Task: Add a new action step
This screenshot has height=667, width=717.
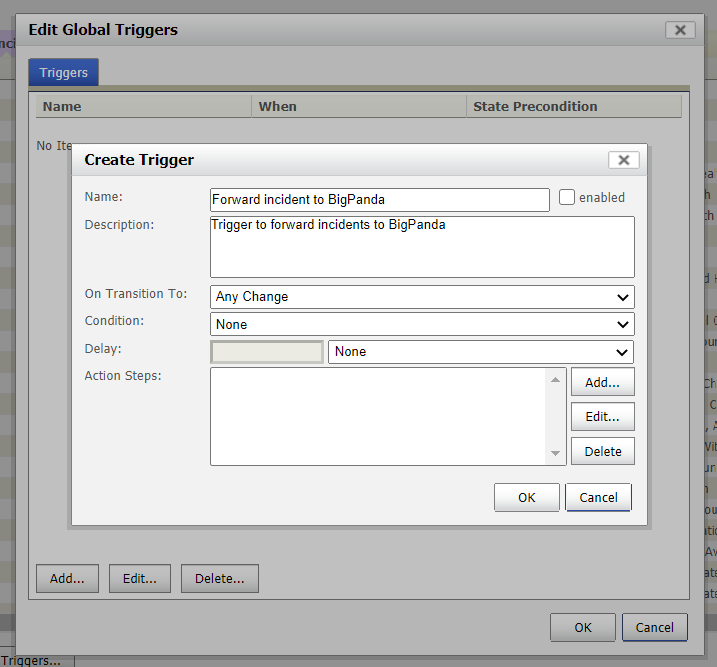Action: point(603,382)
